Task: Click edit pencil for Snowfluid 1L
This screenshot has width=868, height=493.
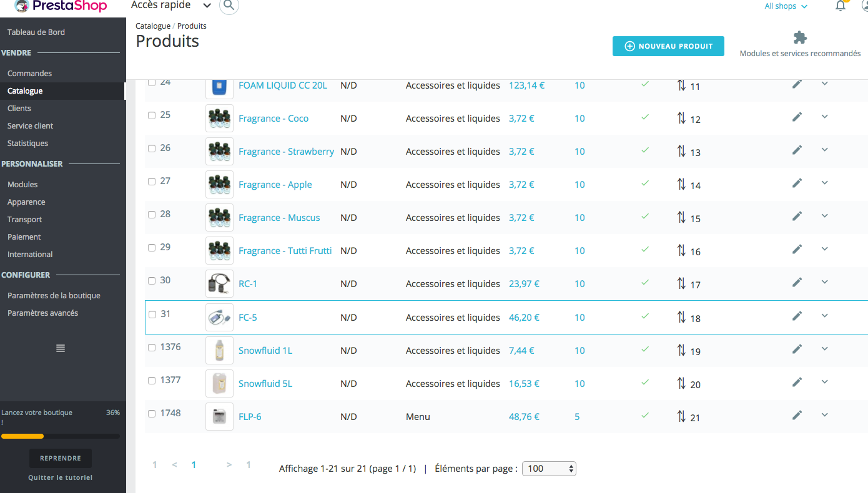Action: point(797,349)
